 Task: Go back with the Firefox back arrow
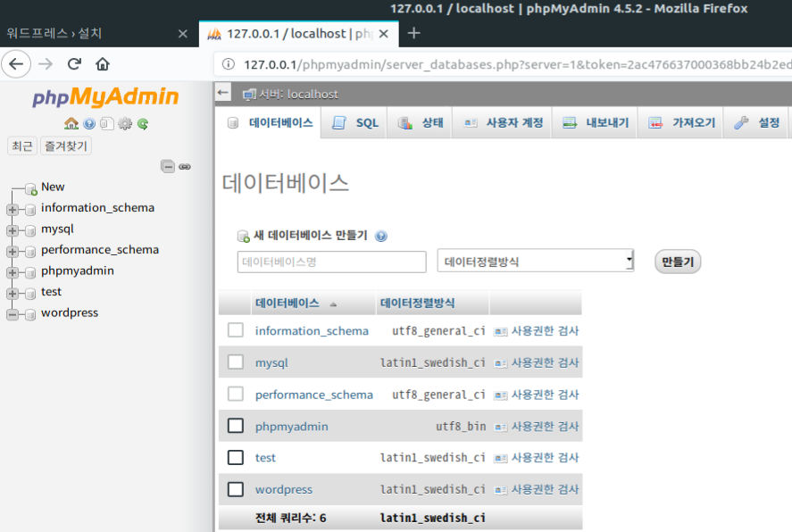click(x=16, y=64)
